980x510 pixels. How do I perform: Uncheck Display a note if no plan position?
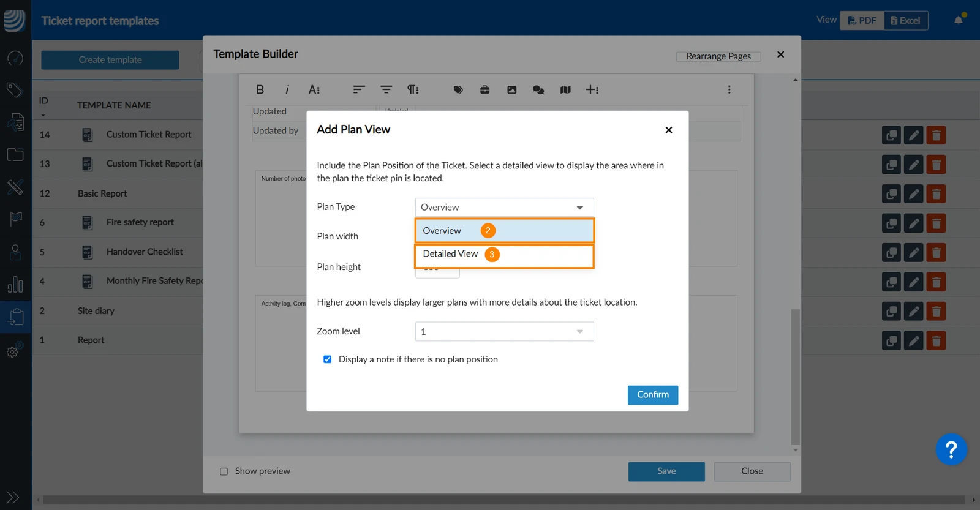[x=327, y=359]
